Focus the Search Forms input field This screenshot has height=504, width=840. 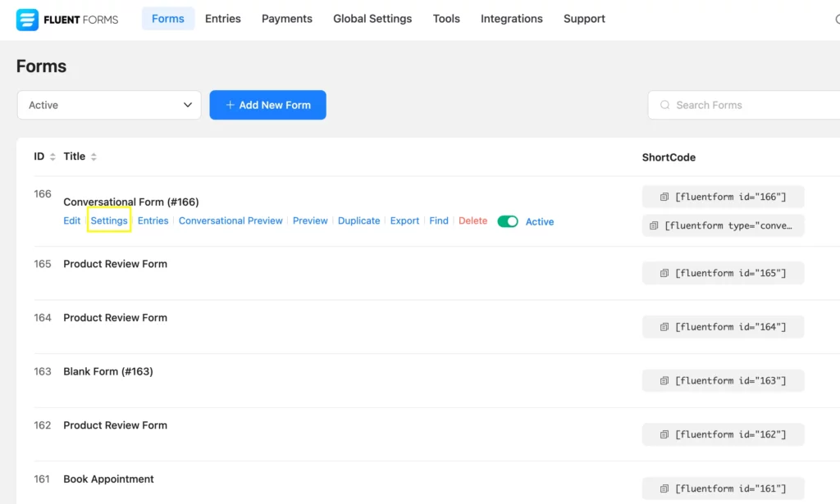pos(743,105)
